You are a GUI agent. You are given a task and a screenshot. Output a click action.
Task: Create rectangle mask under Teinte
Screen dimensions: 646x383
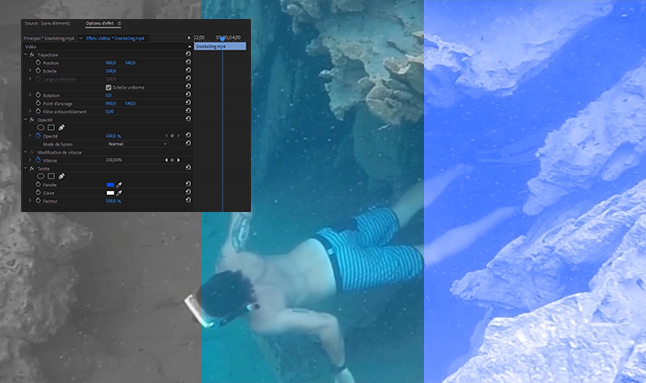click(x=51, y=176)
